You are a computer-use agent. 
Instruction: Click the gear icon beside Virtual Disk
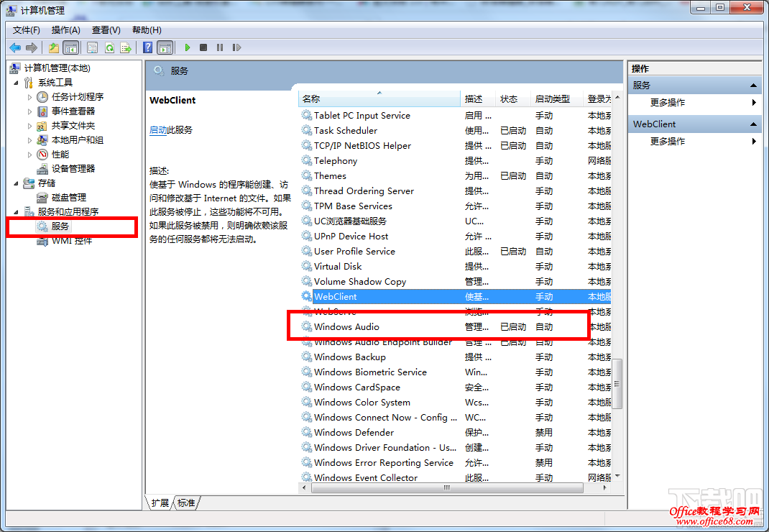click(306, 267)
